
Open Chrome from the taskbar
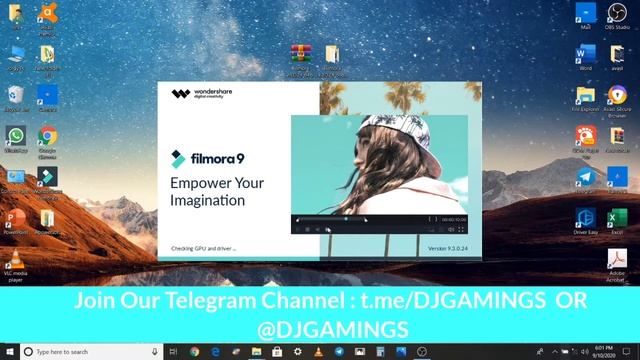point(195,351)
